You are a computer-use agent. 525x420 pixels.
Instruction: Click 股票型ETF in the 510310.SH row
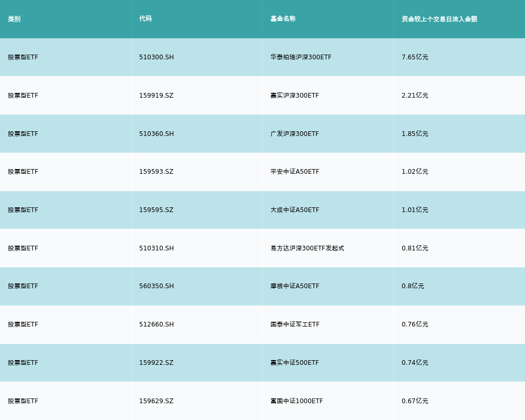click(23, 248)
